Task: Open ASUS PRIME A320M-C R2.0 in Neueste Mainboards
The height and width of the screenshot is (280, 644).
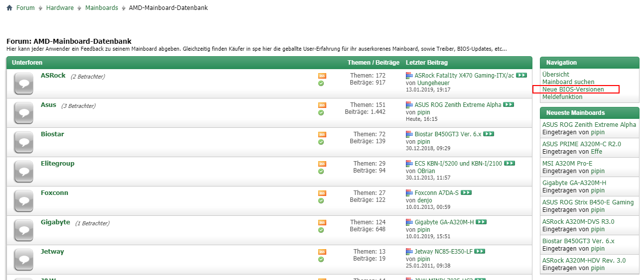Action: [582, 144]
